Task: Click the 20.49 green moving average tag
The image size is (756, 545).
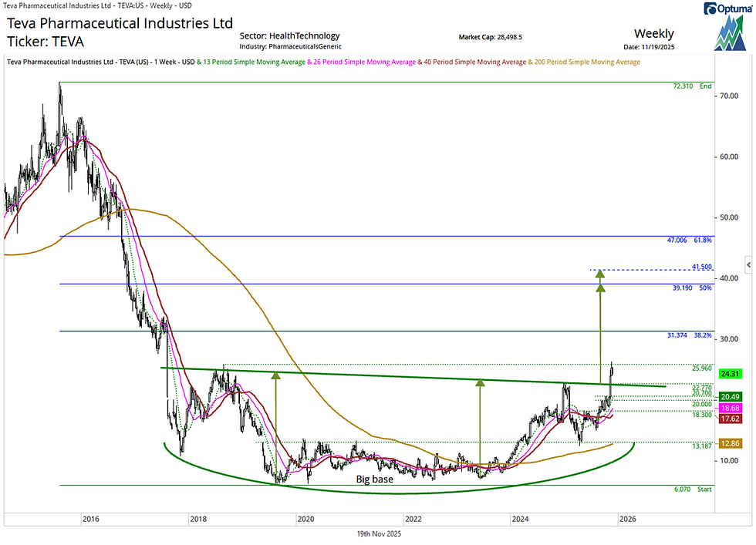Action: [730, 397]
